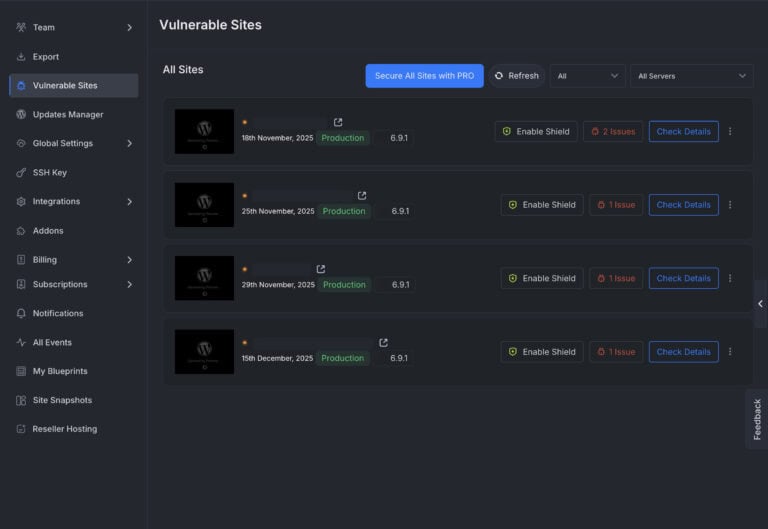This screenshot has height=529, width=768.
Task: Expand the Global Settings submenu
Action: (x=129, y=143)
